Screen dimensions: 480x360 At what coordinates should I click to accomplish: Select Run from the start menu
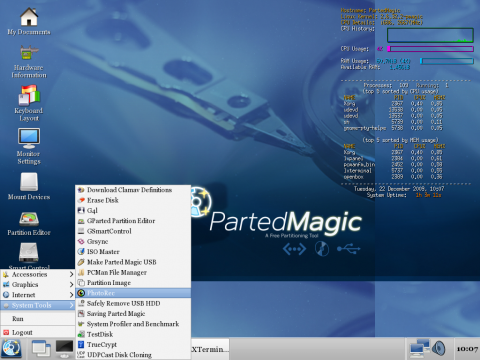37,319
